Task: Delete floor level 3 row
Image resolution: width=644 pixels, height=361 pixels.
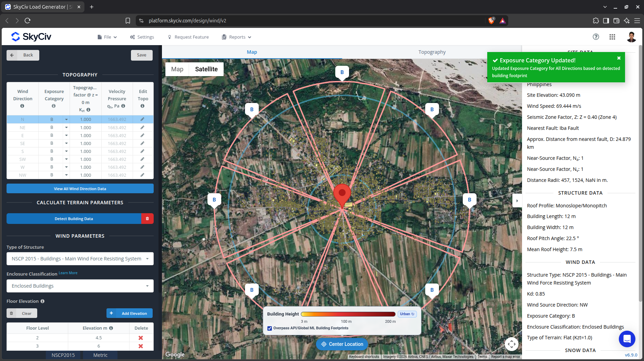Action: coord(141,346)
